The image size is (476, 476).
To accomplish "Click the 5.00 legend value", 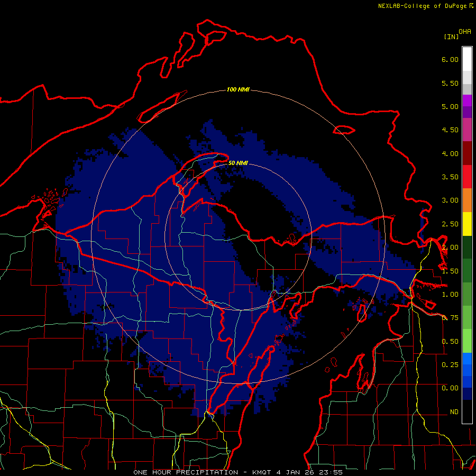I will (x=450, y=106).
